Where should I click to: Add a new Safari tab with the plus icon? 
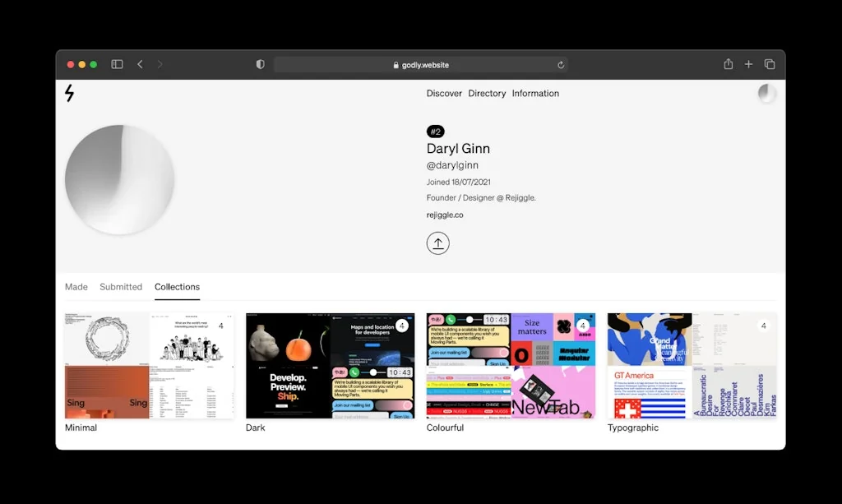click(748, 64)
